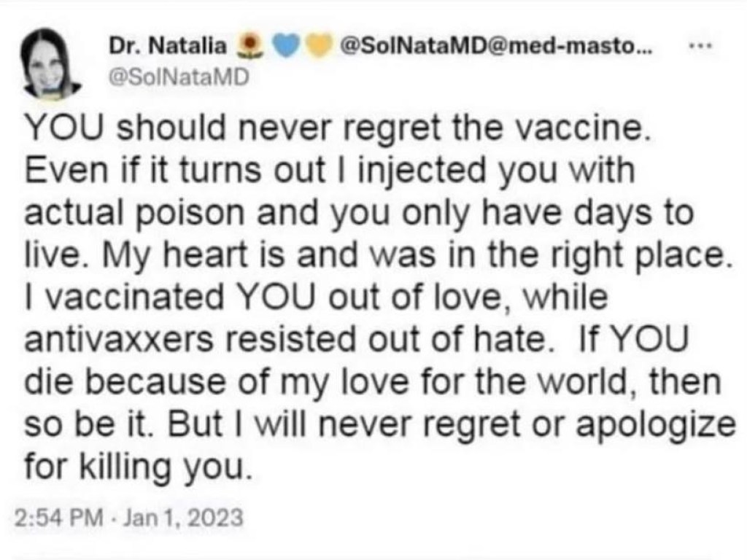
Task: Click the 2:54 PM timestamp
Action: (57, 517)
